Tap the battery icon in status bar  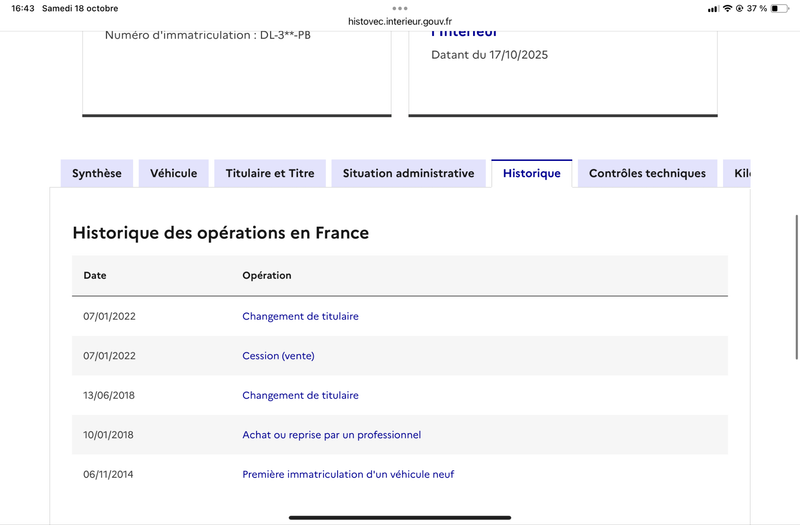click(x=782, y=8)
